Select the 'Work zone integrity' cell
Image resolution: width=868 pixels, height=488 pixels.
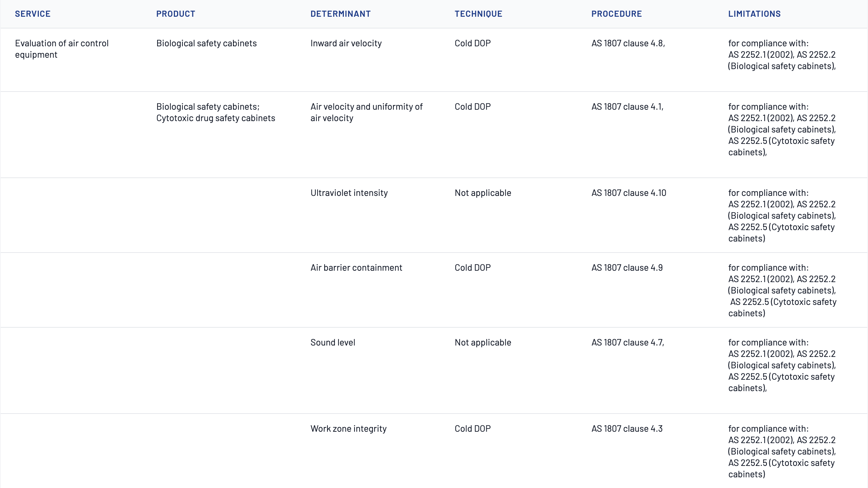[348, 429]
